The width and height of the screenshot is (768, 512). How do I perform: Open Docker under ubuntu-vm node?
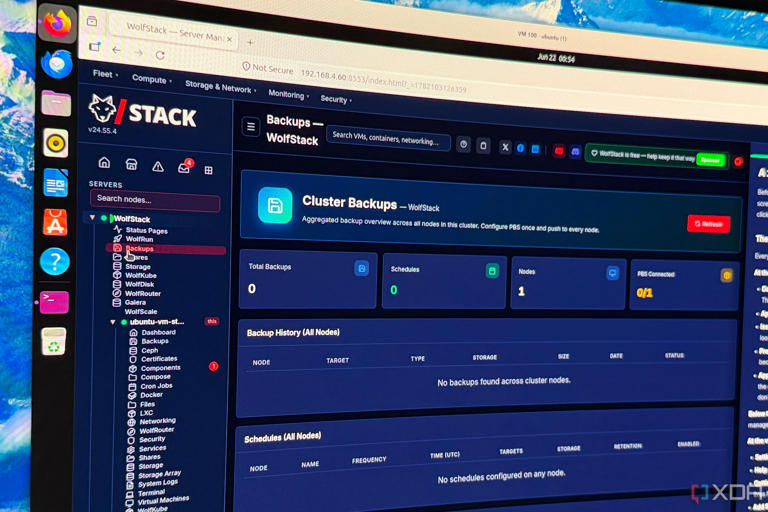151,394
